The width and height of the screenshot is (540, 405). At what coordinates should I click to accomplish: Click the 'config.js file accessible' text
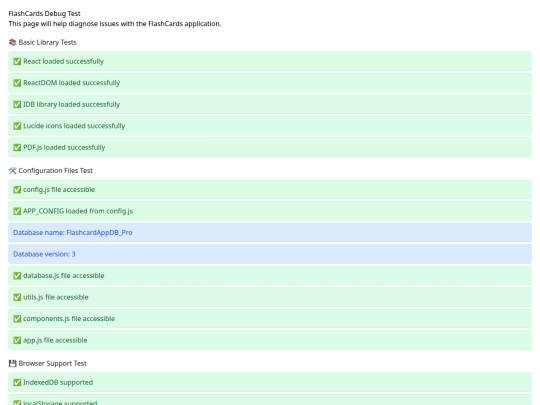coord(59,190)
